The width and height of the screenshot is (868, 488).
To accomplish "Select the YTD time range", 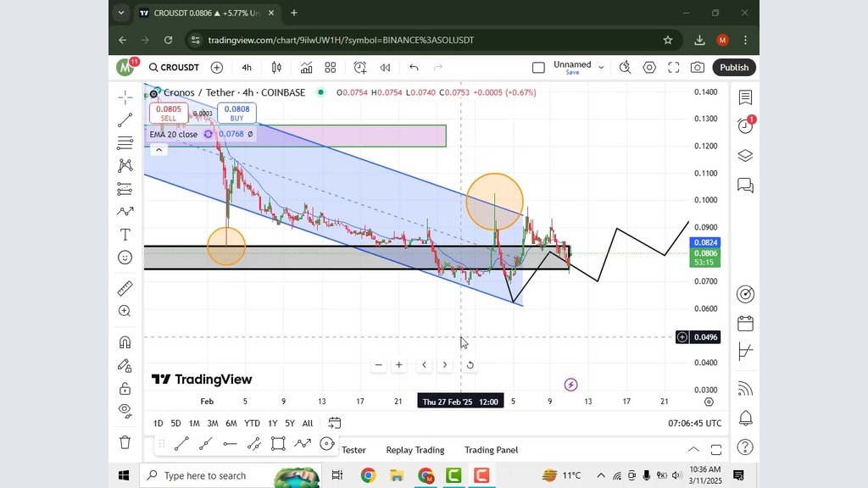I will [x=252, y=424].
